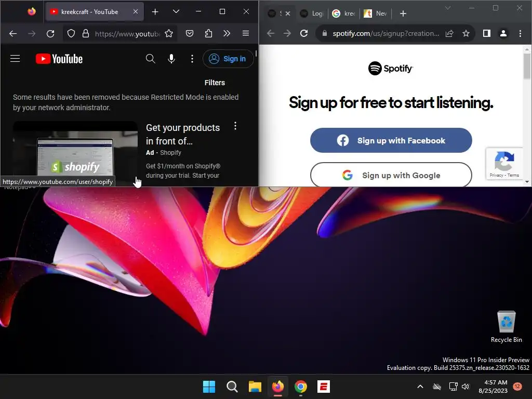This screenshot has width=532, height=399.
Task: Show hidden system tray icons
Action: 420,387
